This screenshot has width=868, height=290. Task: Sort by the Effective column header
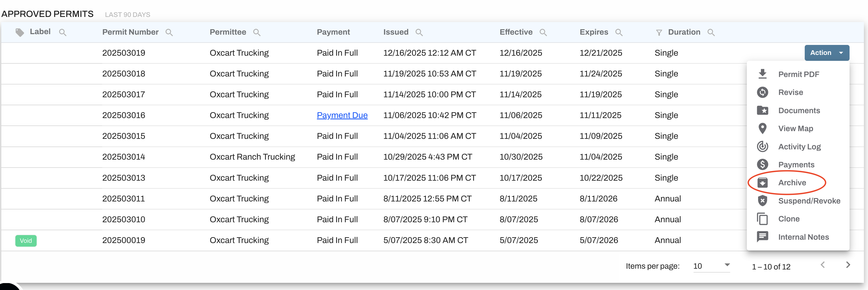click(x=516, y=32)
